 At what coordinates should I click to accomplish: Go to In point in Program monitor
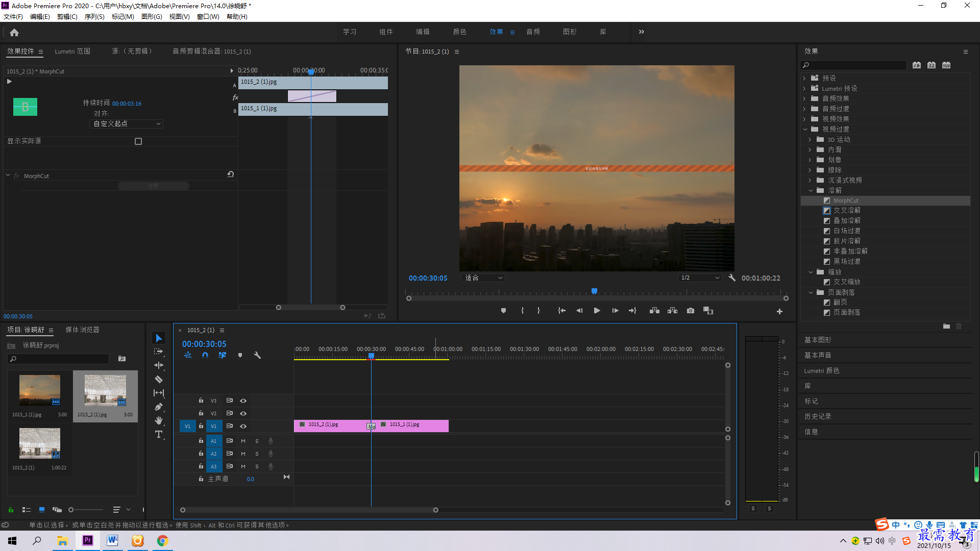click(561, 311)
